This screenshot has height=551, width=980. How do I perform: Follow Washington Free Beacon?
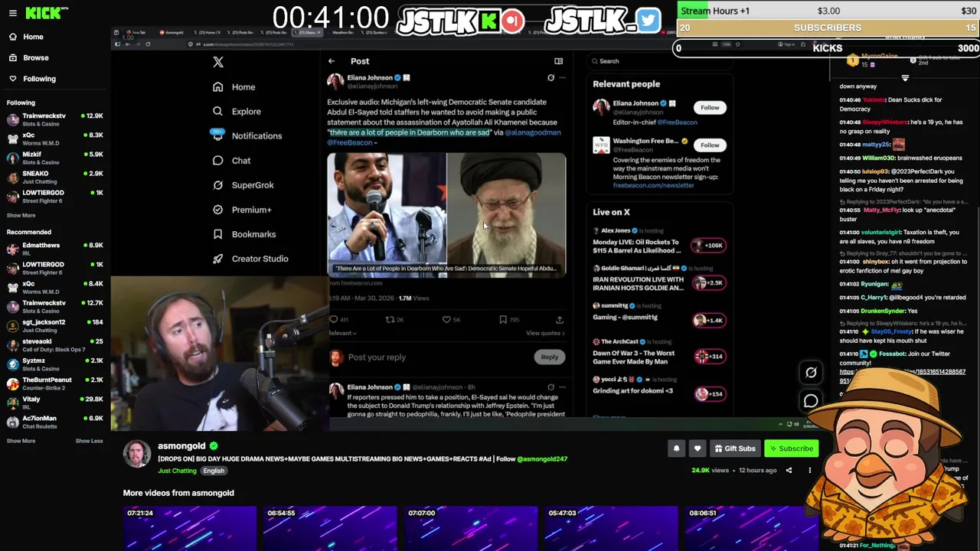(x=710, y=145)
